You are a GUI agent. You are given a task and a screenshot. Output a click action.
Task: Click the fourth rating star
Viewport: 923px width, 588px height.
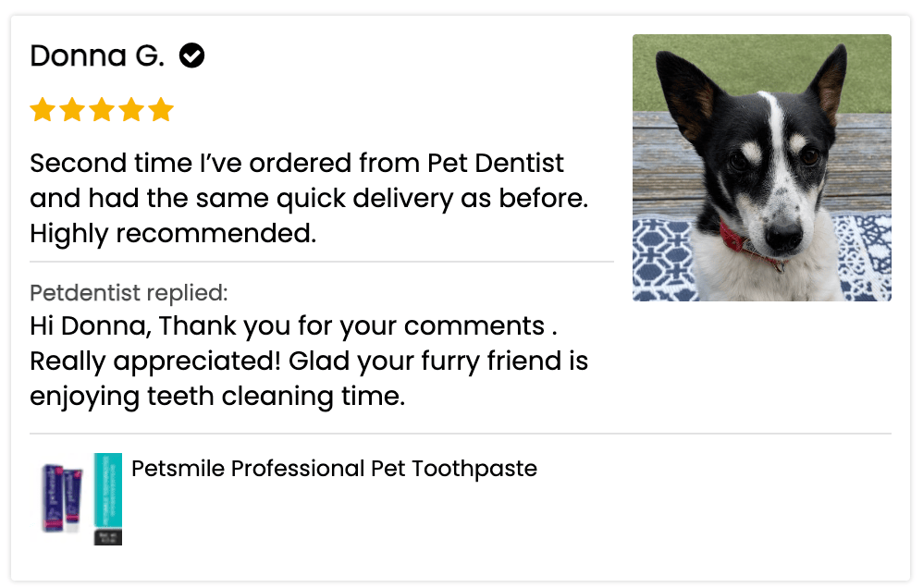coord(131,111)
